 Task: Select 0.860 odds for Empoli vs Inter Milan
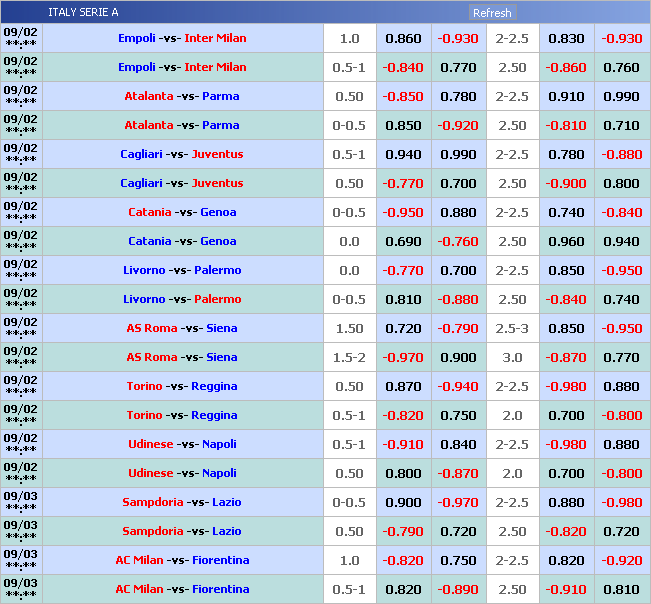tap(403, 38)
